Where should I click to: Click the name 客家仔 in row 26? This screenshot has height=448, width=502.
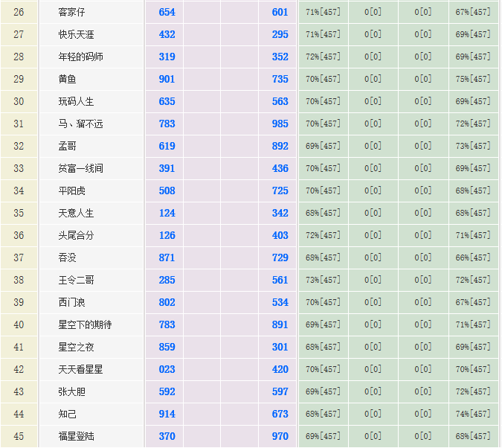point(72,13)
